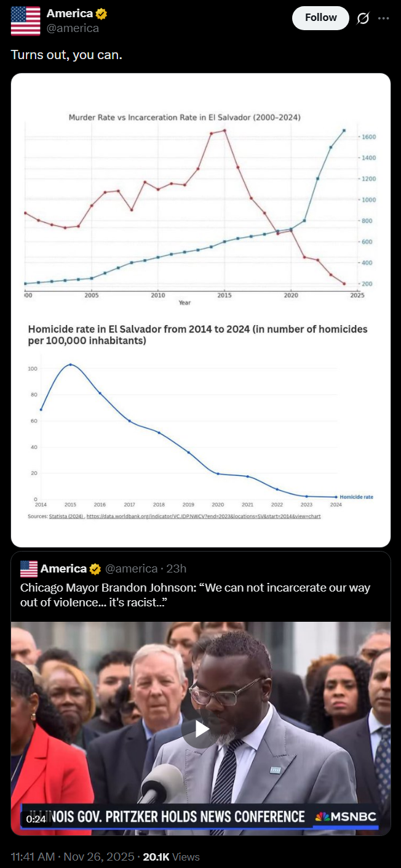Image resolution: width=401 pixels, height=868 pixels.
Task: Open the @america handle in the header
Action: [73, 28]
